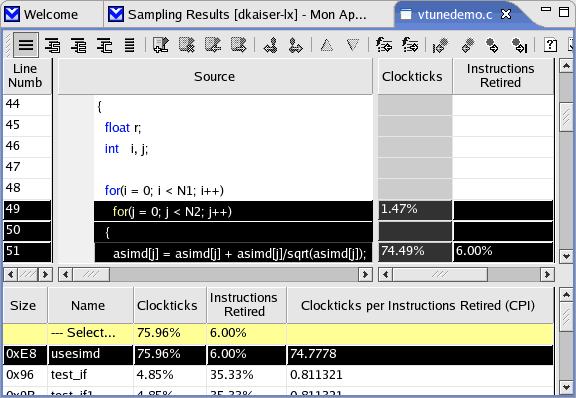576x398 pixels.
Task: Click the source view vertical scroll down arrow
Action: pyautogui.click(x=566, y=257)
